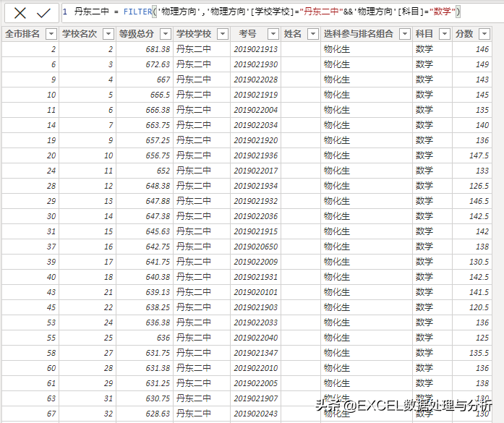Select the 姓名 column header
Viewport: 504px width, 423px height.
[x=293, y=34]
